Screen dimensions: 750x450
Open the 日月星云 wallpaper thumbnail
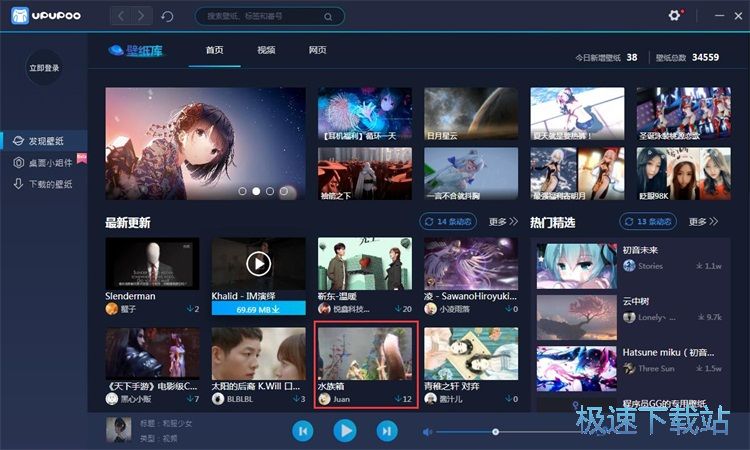tap(471, 114)
